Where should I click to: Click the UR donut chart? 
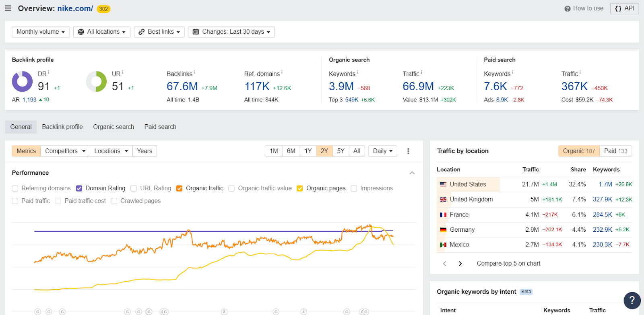(96, 82)
